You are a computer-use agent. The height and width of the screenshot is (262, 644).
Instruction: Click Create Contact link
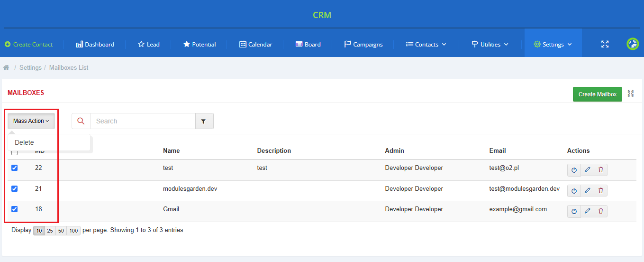(29, 44)
